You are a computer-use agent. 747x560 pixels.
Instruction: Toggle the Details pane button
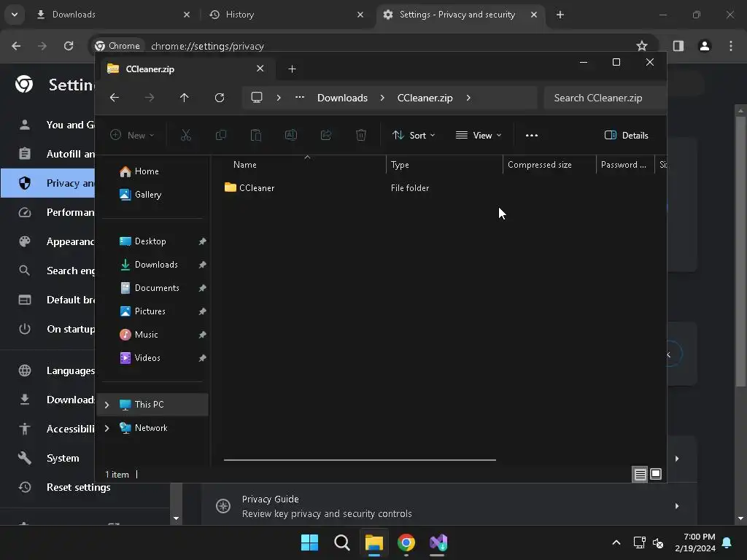[627, 135]
